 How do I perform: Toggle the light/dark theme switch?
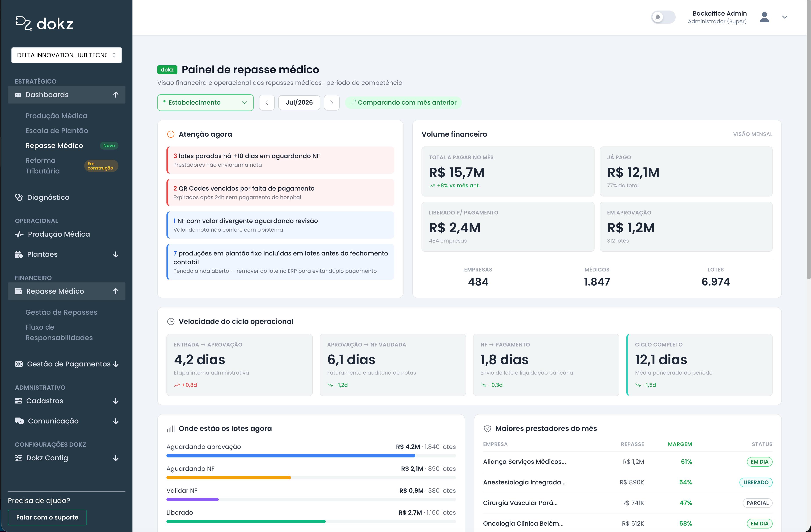click(x=663, y=17)
